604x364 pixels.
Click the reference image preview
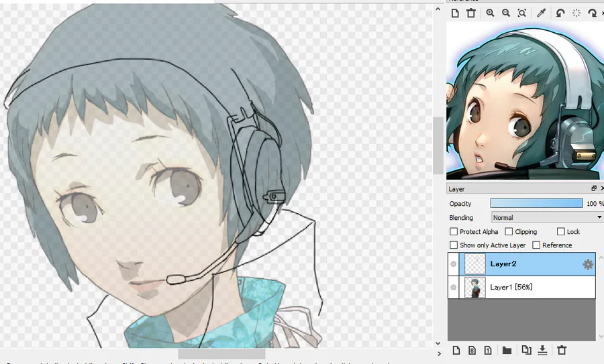coord(525,101)
